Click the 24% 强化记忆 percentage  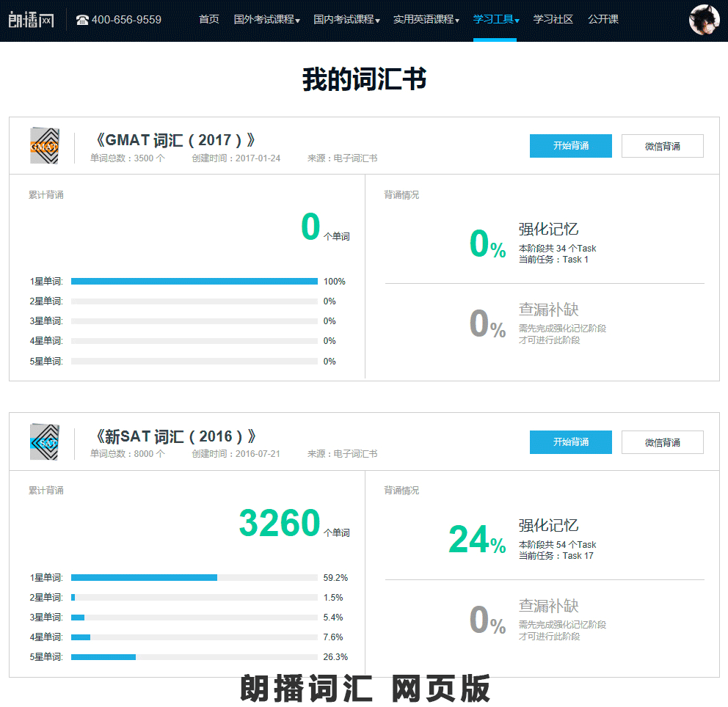click(477, 540)
